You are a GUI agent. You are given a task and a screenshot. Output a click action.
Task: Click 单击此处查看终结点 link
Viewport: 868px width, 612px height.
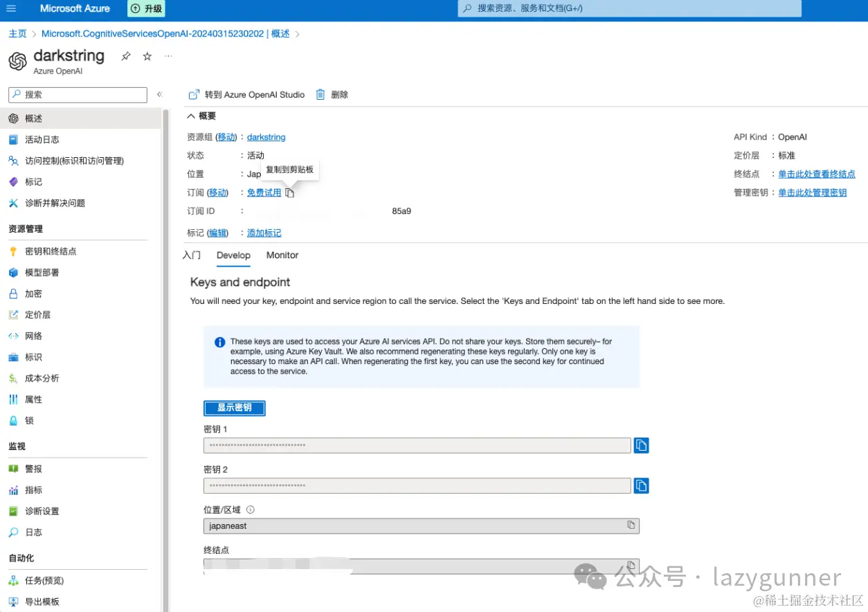[817, 174]
